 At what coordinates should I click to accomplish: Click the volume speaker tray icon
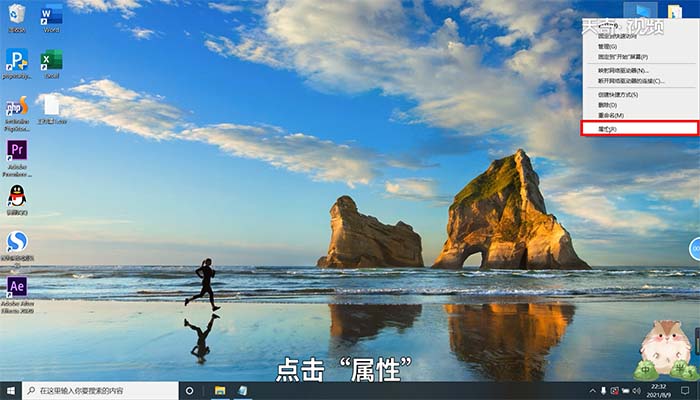[637, 391]
